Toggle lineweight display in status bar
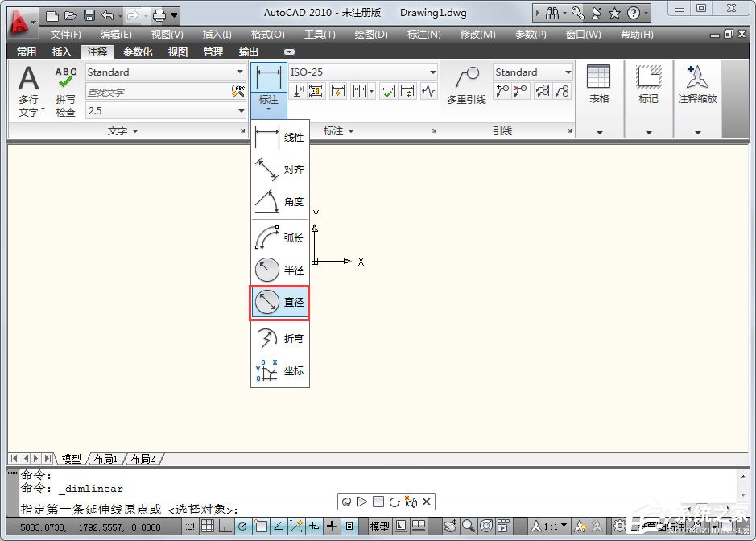Image resolution: width=756 pixels, height=541 pixels. (331, 526)
